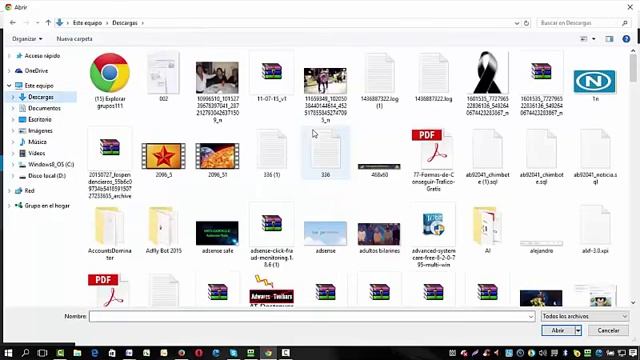Viewport: 640px width, 360px height.
Task: Open the Organizar dropdown menu
Action: pos(27,39)
